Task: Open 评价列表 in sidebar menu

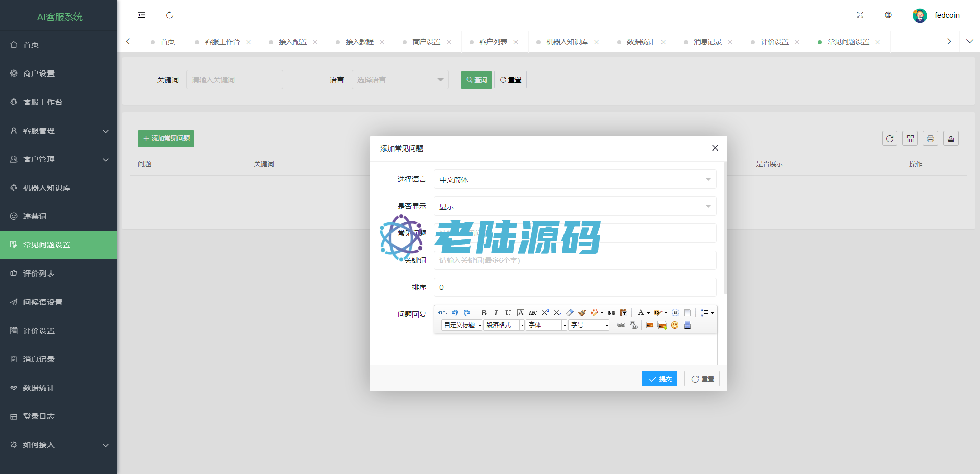Action: tap(39, 273)
